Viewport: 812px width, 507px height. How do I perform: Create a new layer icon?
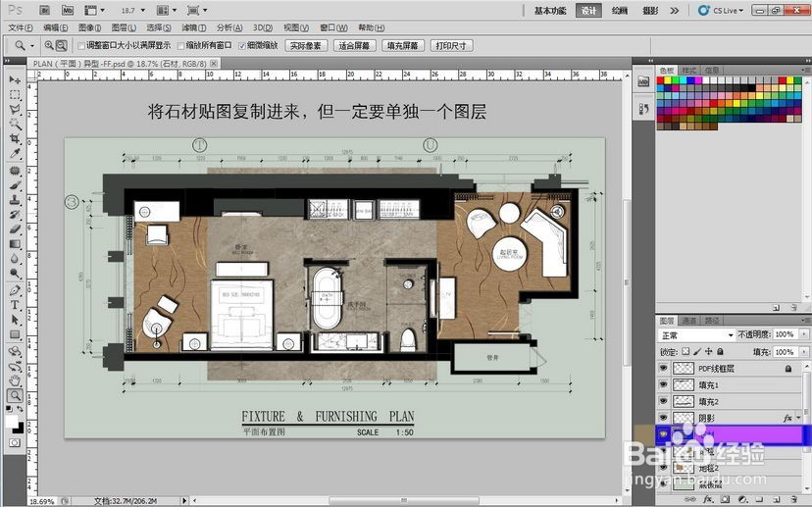click(777, 500)
